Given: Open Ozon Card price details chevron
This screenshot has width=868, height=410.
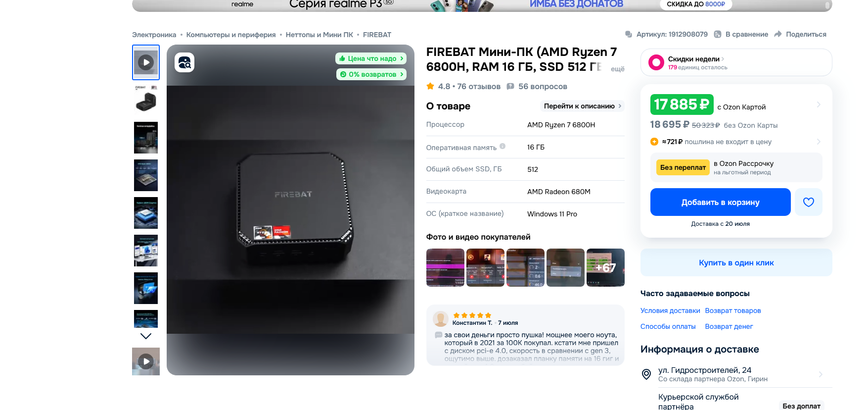Looking at the screenshot, I should coord(819,104).
